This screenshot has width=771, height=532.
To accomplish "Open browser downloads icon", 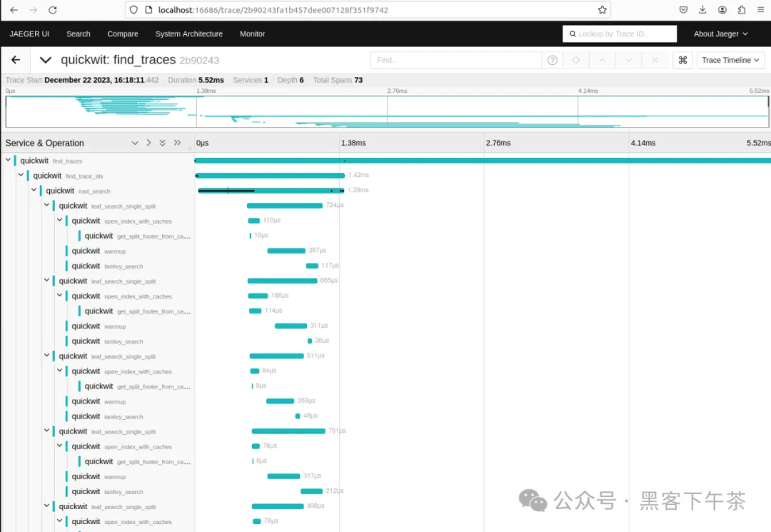I will [702, 10].
